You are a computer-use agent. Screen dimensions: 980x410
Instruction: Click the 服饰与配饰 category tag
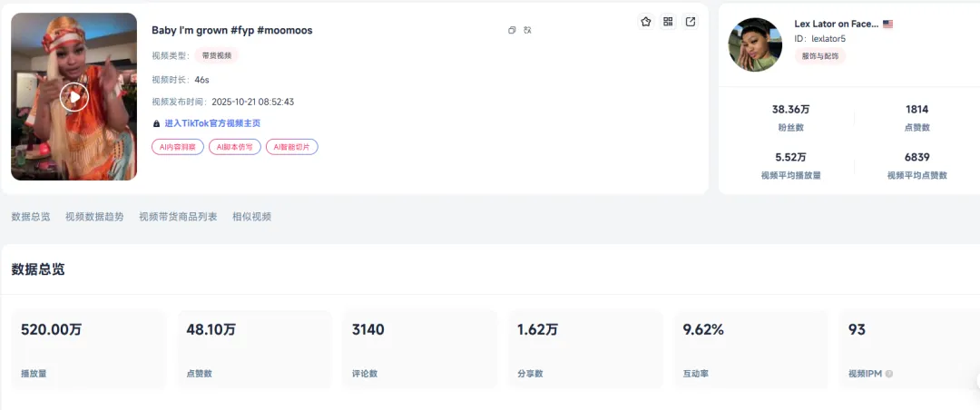820,56
